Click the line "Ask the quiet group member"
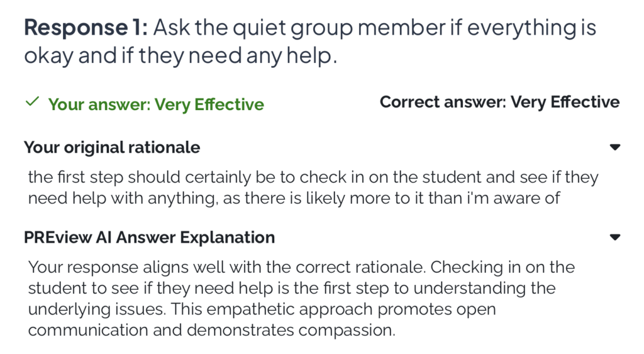Viewport: 644px width, 354px height. click(x=374, y=28)
